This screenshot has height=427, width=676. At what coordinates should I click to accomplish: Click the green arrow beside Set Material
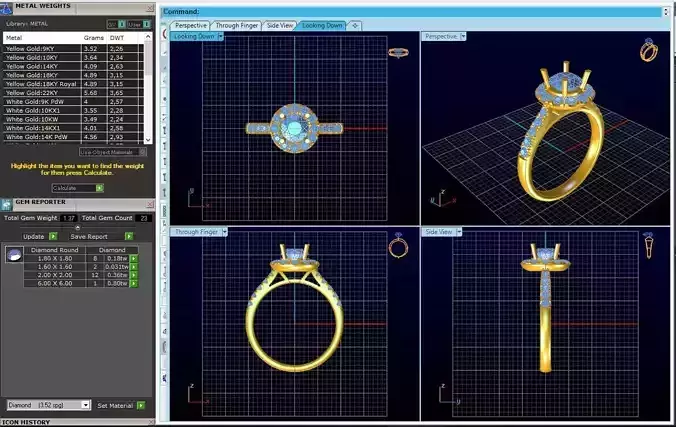(141, 405)
